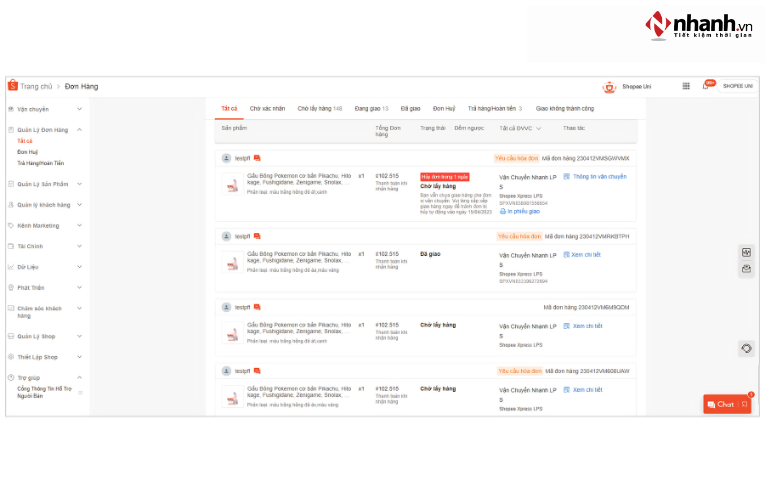Click the Thiết Lập Shop gear icon
Viewport: 765px width, 478px height.
pyautogui.click(x=11, y=357)
